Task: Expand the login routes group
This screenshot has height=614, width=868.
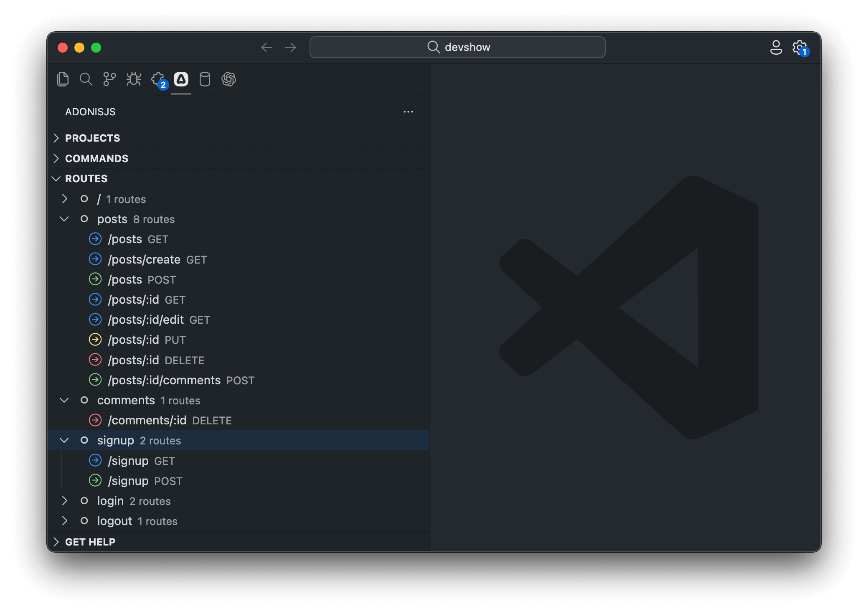Action: click(64, 501)
